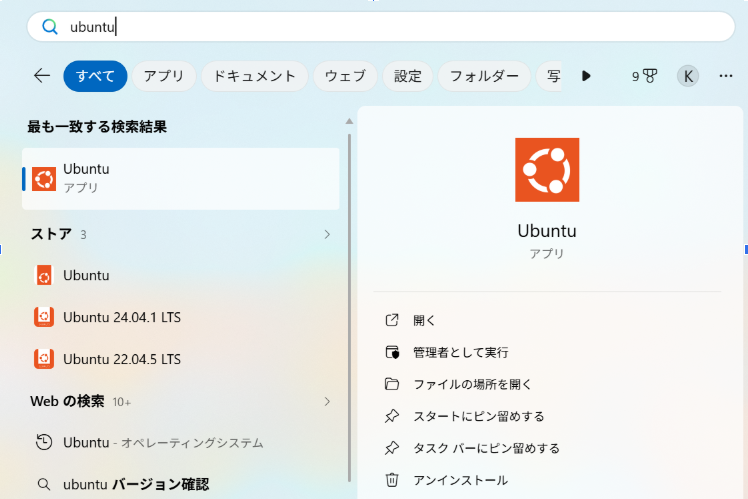The width and height of the screenshot is (748, 499).
Task: Select the Ubuntu 22.04.5 LTS store result
Action: pos(181,359)
